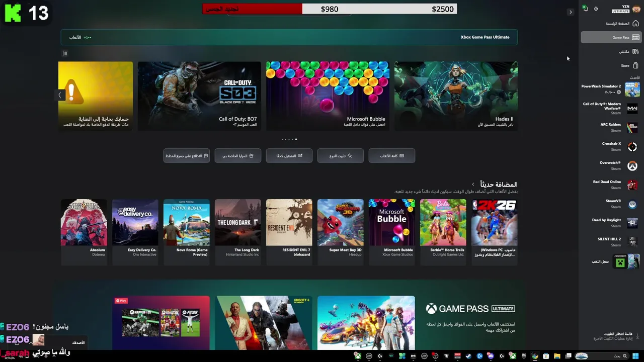Open Crosshair X recent icon
Image resolution: width=644 pixels, height=362 pixels.
click(632, 147)
